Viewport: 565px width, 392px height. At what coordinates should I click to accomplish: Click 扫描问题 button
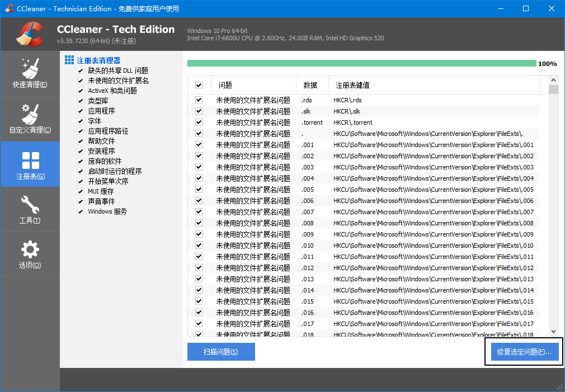tap(221, 352)
